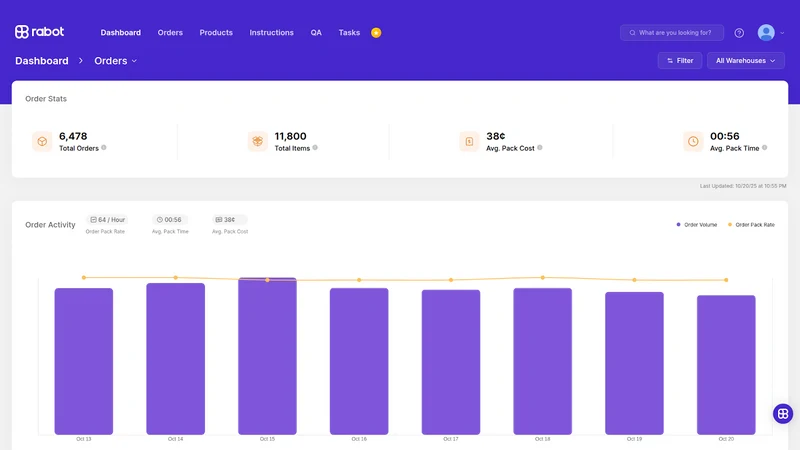The width and height of the screenshot is (800, 450).
Task: Click the user avatar icon
Action: tap(766, 33)
